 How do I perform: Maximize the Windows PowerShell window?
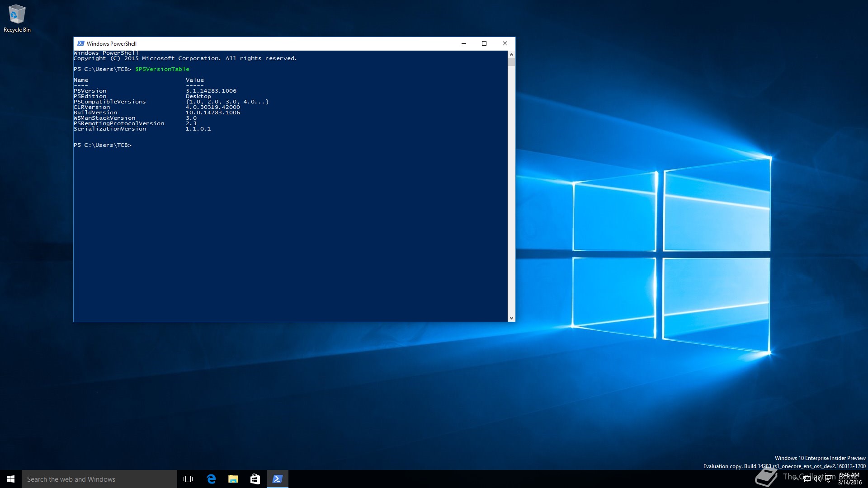pyautogui.click(x=484, y=44)
